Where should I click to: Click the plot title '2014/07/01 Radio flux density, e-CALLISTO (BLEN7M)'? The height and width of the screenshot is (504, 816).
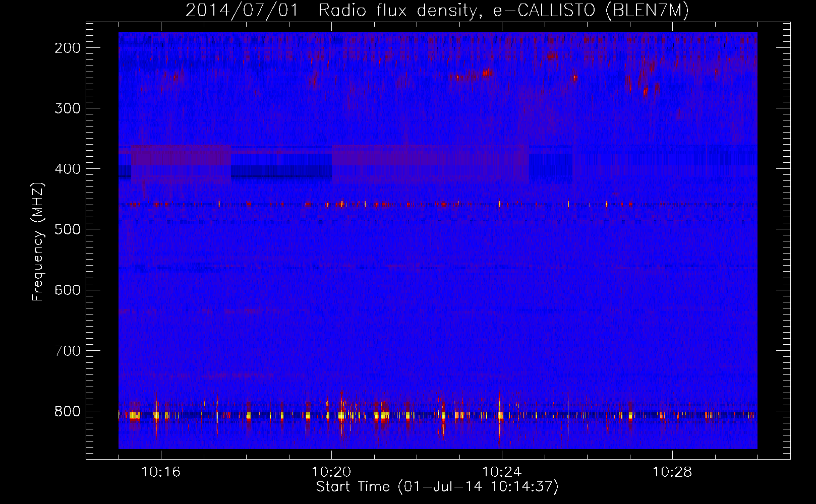437,10
